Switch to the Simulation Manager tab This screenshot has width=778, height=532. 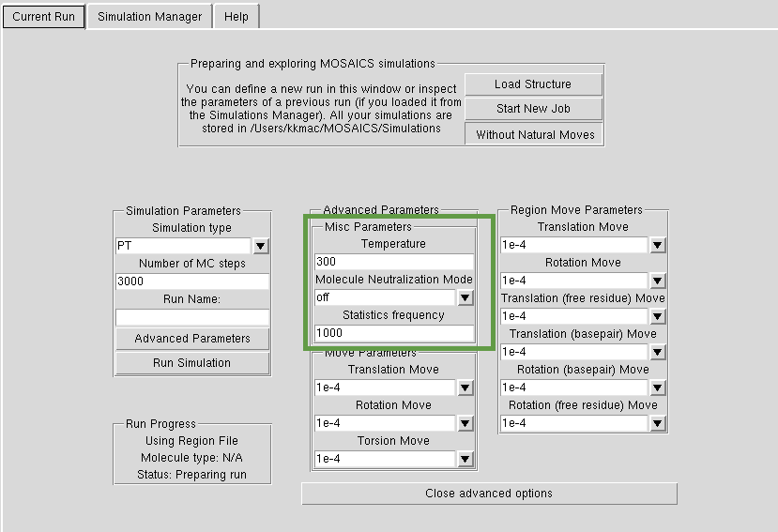(149, 16)
